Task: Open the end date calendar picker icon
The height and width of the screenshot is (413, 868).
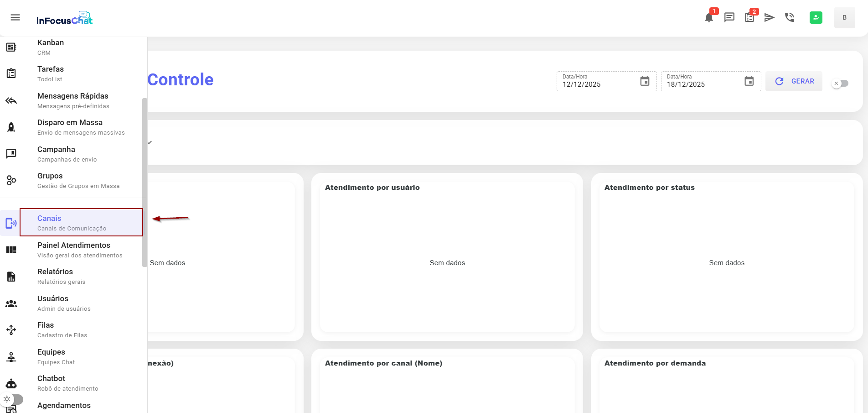Action: coord(749,81)
